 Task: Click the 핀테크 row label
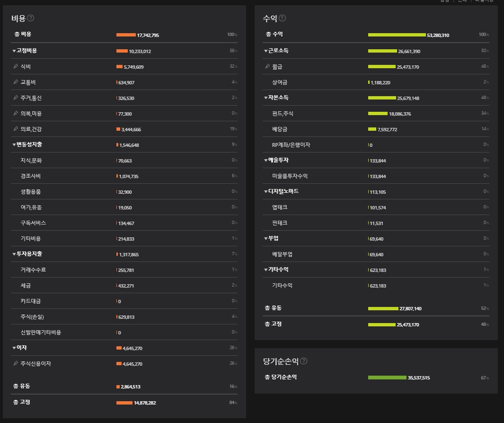click(280, 223)
